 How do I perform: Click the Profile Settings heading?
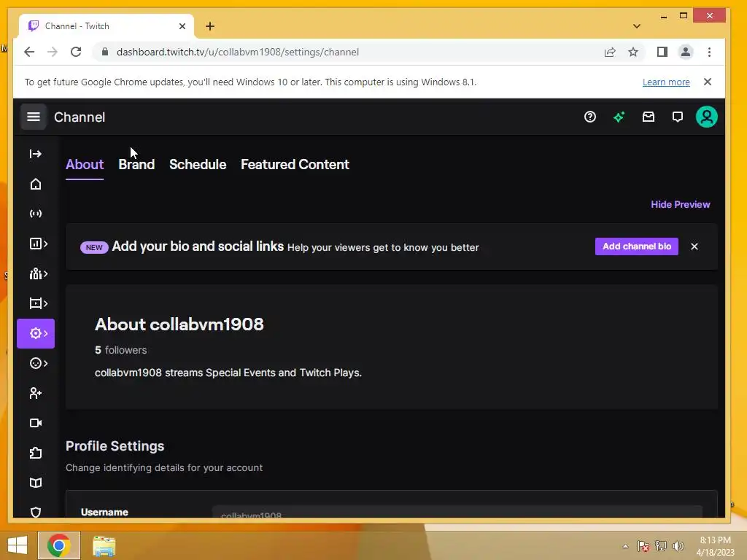pyautogui.click(x=115, y=446)
